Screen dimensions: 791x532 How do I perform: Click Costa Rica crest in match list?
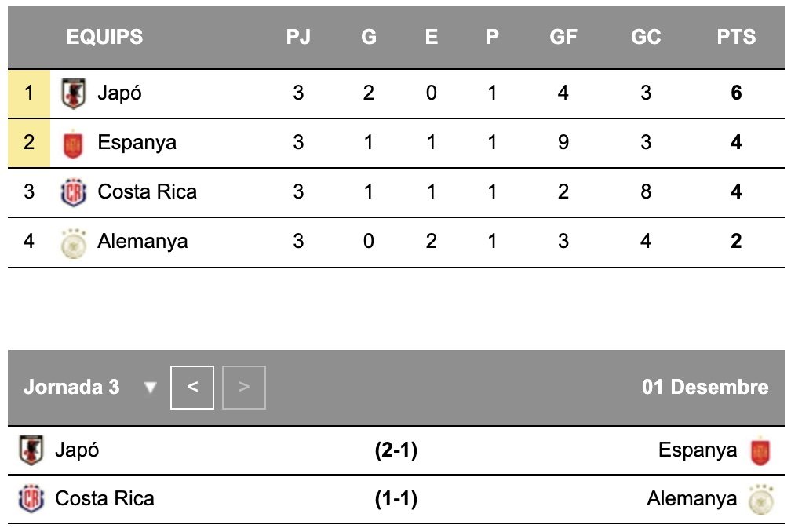[31, 499]
